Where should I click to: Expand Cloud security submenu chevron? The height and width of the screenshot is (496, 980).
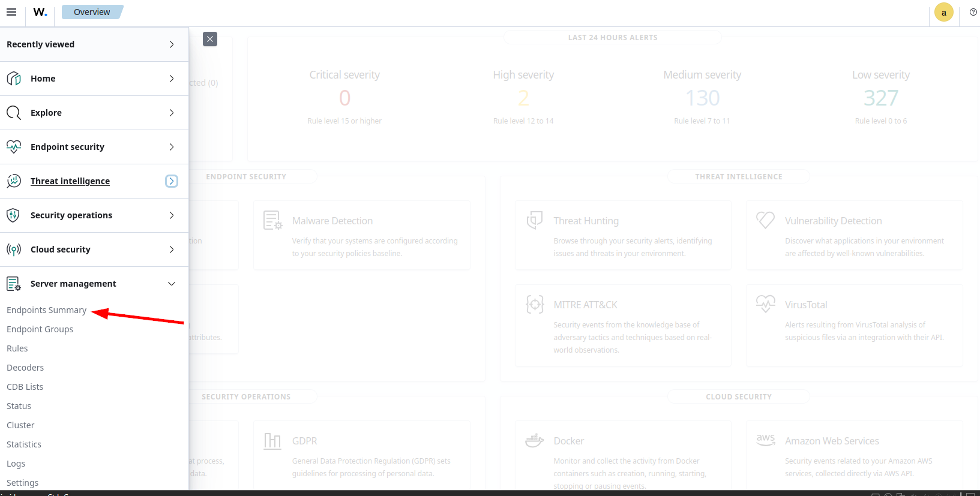(172, 249)
